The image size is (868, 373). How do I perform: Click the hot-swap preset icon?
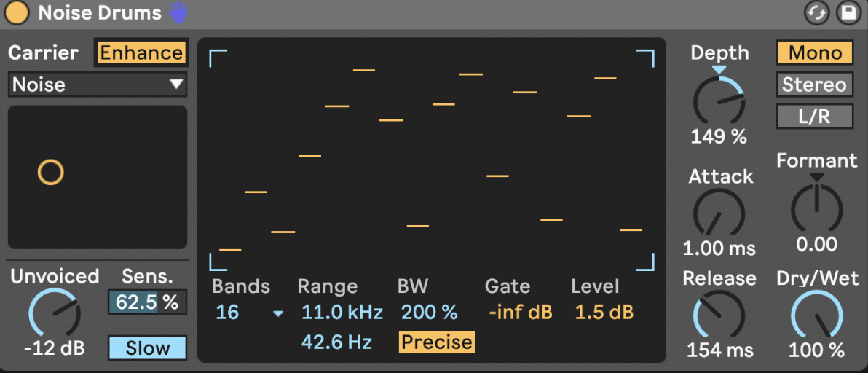[817, 13]
